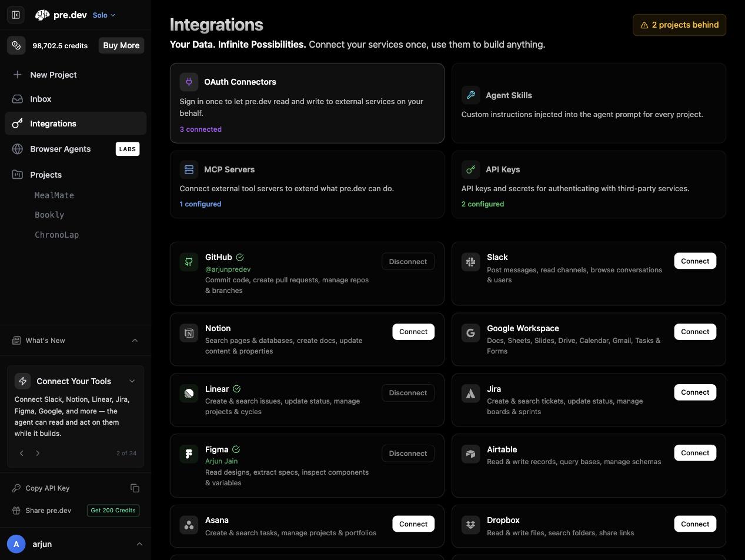
Task: Connect the Google Workspace integration
Action: tap(695, 332)
